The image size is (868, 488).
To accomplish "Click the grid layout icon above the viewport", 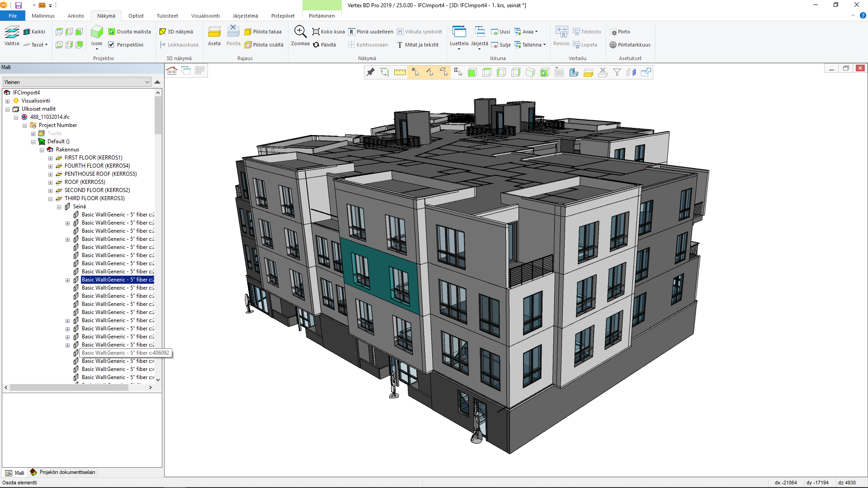I will (x=200, y=70).
